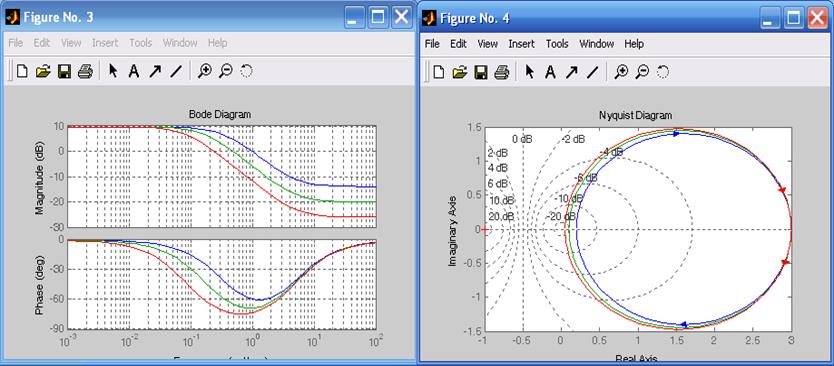Click the Magnitude (dB) axis label
This screenshot has height=366, width=834.
pos(39,177)
